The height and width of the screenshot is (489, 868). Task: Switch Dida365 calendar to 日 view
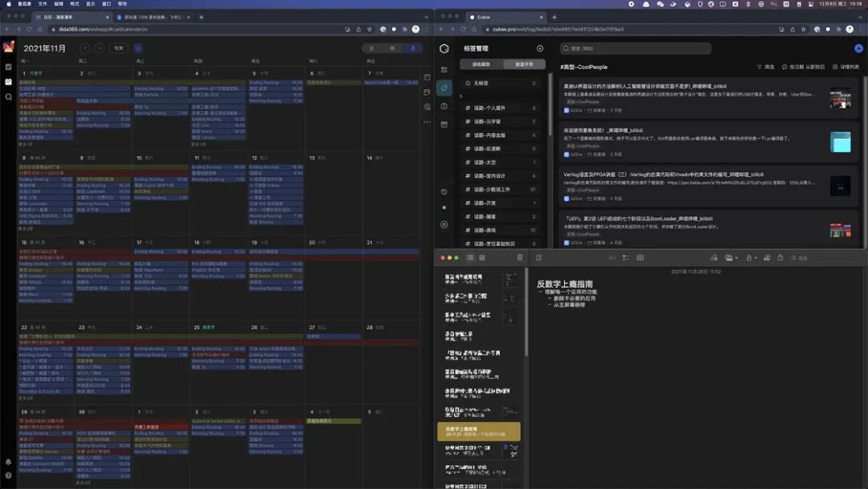pos(371,48)
